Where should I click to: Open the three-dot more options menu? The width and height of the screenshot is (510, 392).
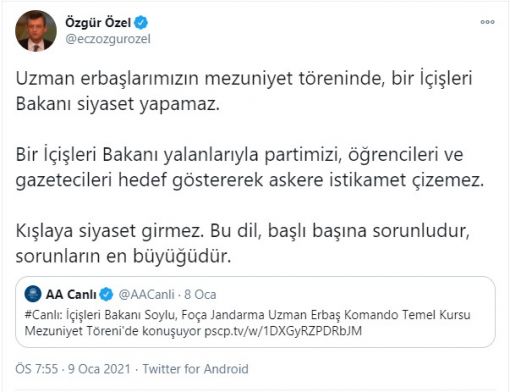(x=487, y=22)
